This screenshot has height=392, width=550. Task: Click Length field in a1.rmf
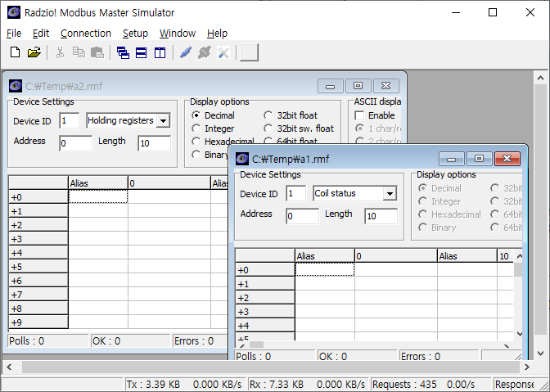[x=381, y=216]
